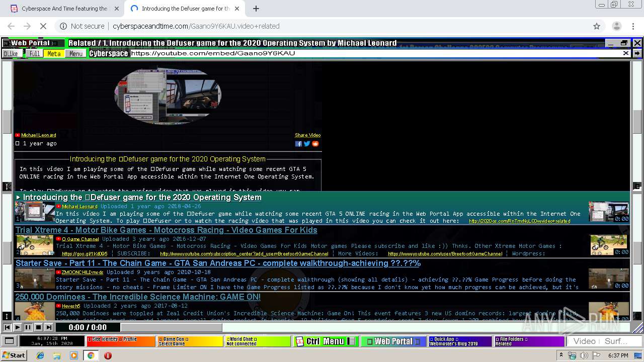Open the Meta tab in Web Portal
The height and width of the screenshot is (362, 644).
coord(54,53)
